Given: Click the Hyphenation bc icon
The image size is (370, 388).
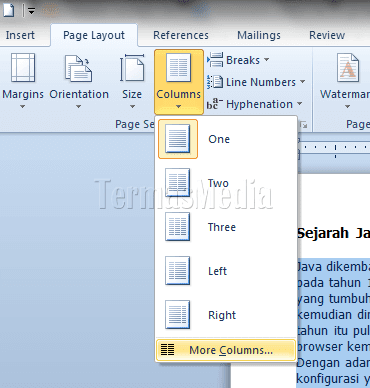Looking at the screenshot, I should click(214, 104).
